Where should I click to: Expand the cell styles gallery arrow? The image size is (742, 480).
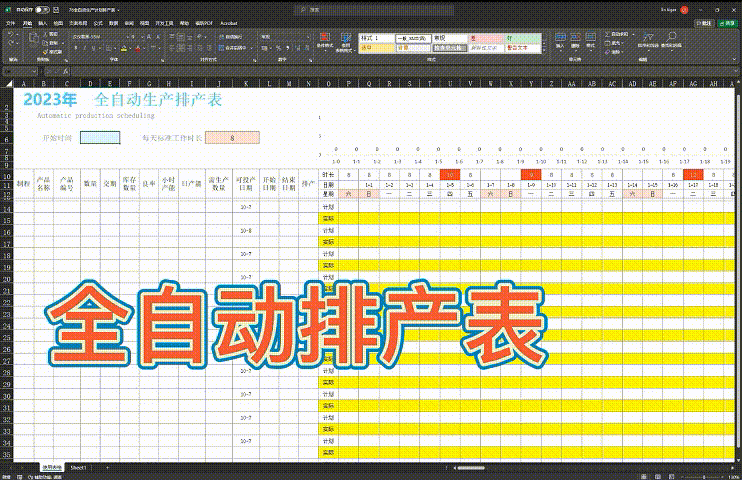coord(544,50)
